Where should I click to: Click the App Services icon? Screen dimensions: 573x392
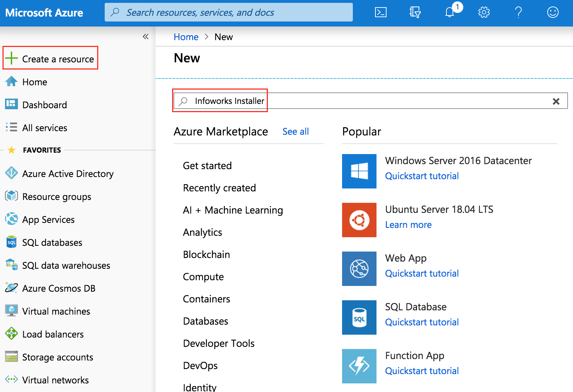coord(11,219)
